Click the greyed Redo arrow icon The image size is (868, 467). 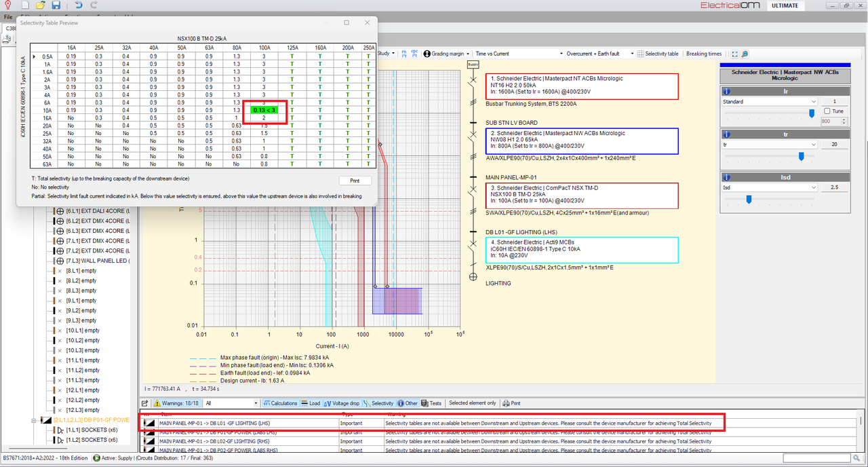[93, 5]
